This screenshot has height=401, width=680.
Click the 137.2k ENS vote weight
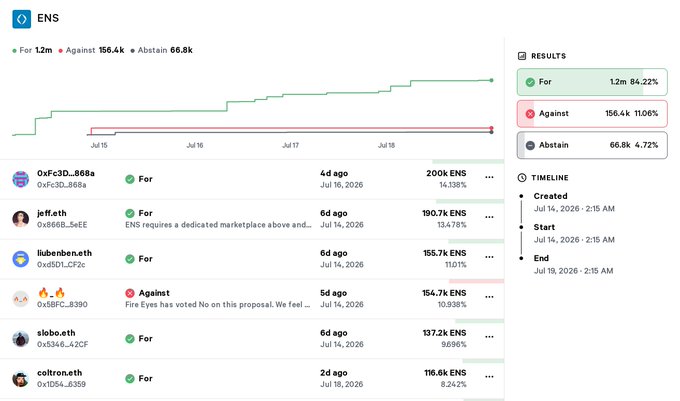pos(445,333)
